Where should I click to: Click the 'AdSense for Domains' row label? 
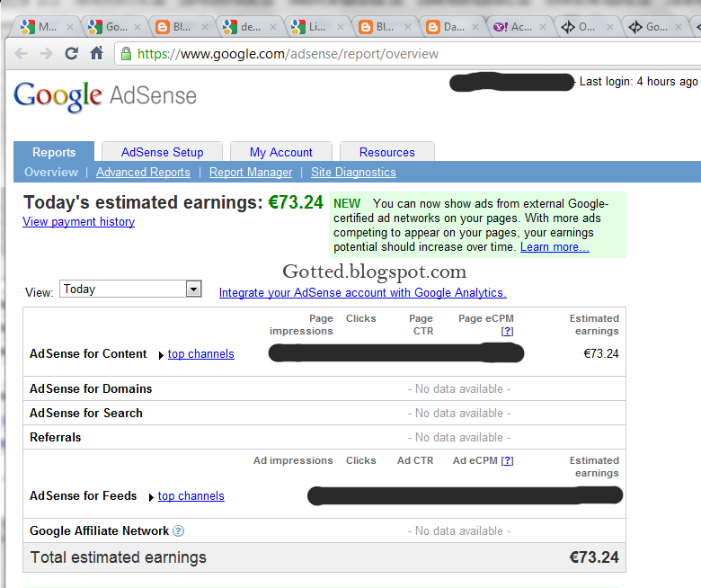[x=91, y=388]
